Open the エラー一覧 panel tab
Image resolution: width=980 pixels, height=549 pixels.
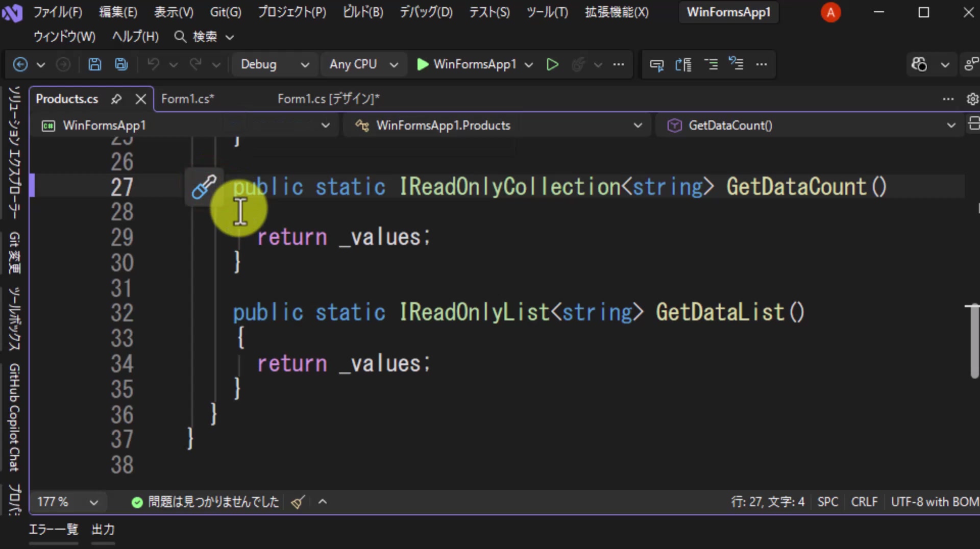[54, 530]
